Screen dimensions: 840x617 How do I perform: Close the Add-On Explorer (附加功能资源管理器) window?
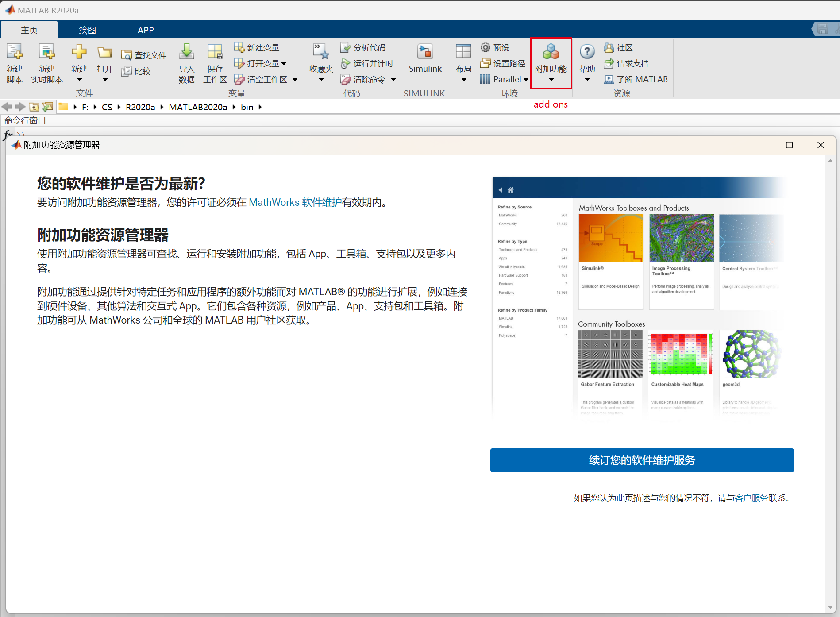[821, 145]
